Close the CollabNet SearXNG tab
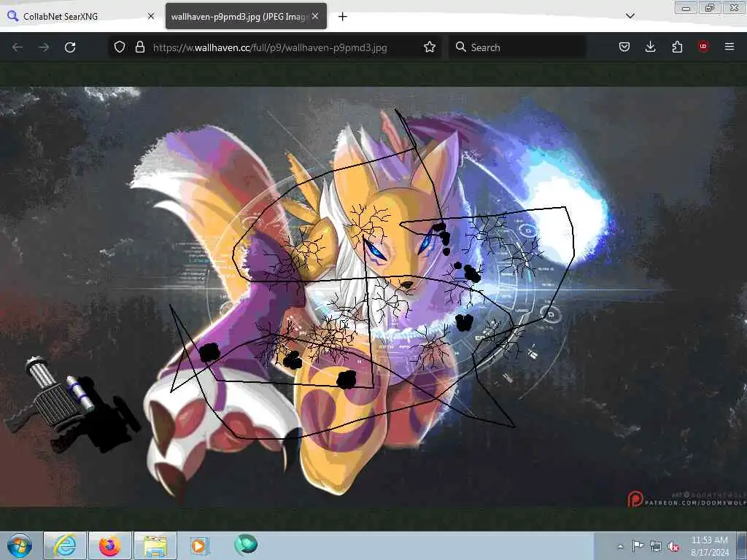The image size is (747, 560). tap(151, 16)
